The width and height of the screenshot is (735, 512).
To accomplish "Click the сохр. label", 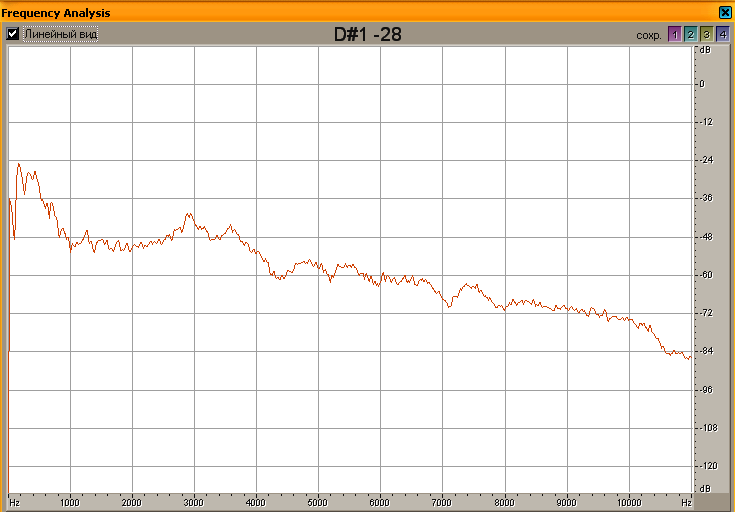I will [649, 36].
